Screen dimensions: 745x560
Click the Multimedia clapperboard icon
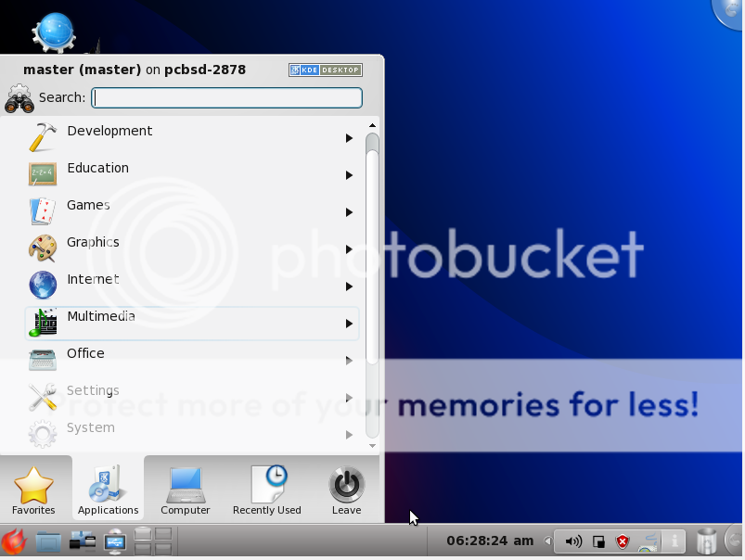[43, 322]
